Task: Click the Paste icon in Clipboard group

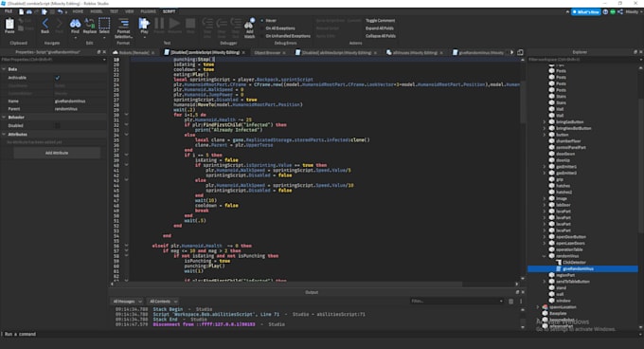Action: click(9, 25)
